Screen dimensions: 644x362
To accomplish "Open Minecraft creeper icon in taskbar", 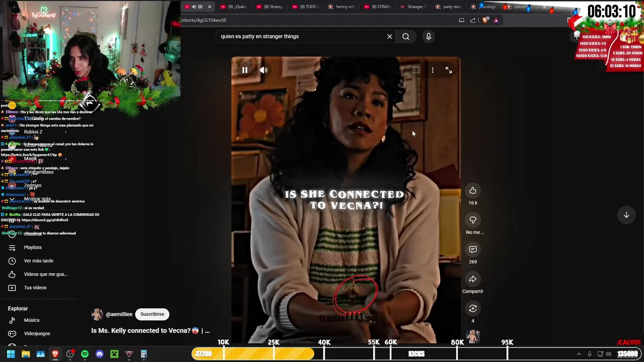I will point(114,354).
